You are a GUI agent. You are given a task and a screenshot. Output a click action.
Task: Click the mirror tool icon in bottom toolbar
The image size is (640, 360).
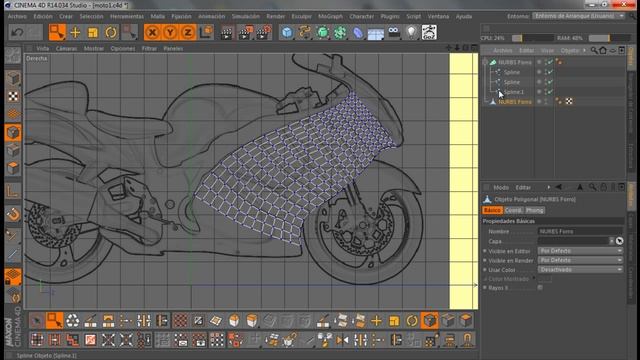[x=342, y=340]
